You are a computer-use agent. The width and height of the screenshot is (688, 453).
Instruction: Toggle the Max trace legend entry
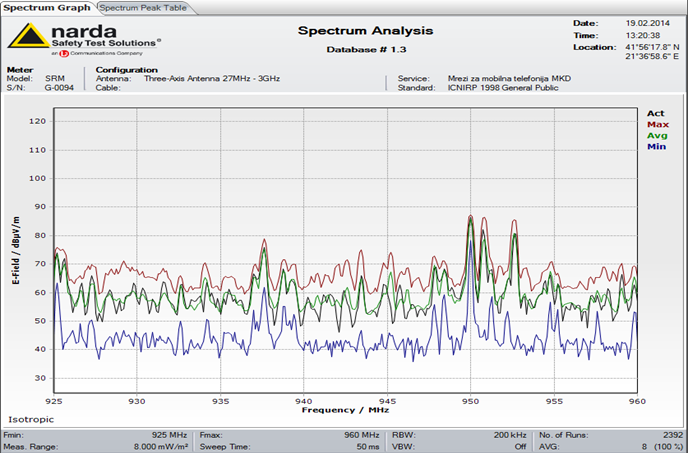[656, 124]
